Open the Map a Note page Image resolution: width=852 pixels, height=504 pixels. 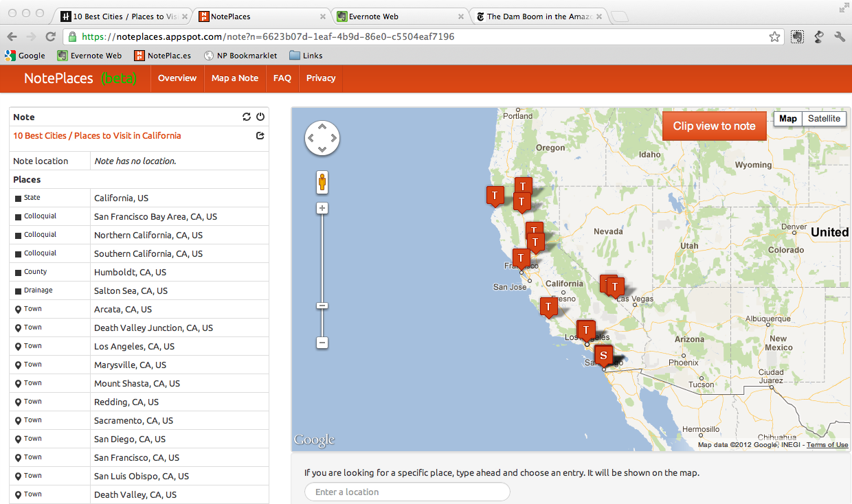(x=235, y=78)
